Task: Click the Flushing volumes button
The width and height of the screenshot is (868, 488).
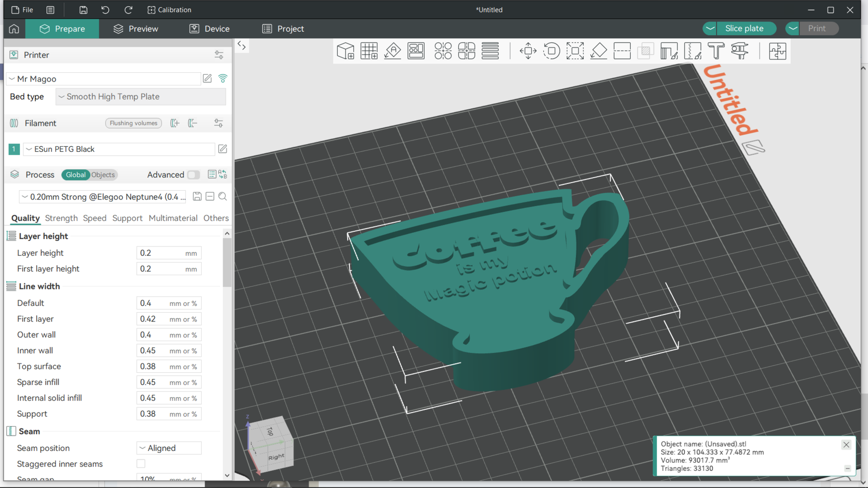Action: pos(133,123)
